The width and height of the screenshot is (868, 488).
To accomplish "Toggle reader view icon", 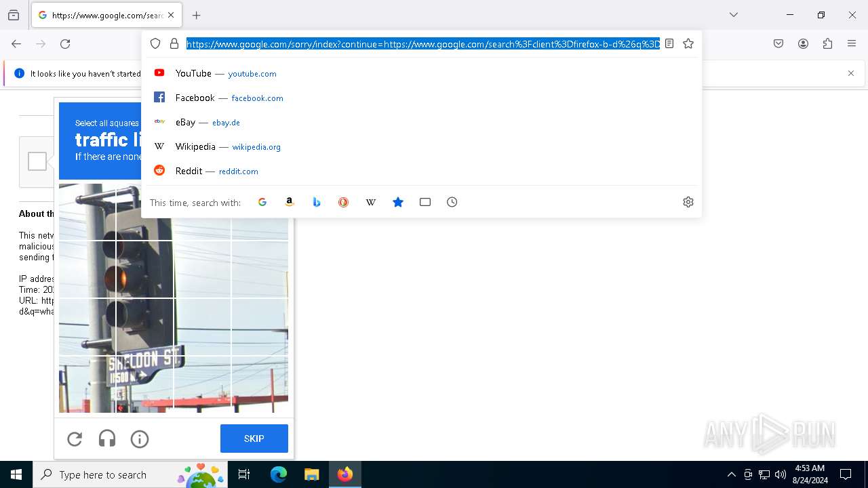I will (x=669, y=43).
